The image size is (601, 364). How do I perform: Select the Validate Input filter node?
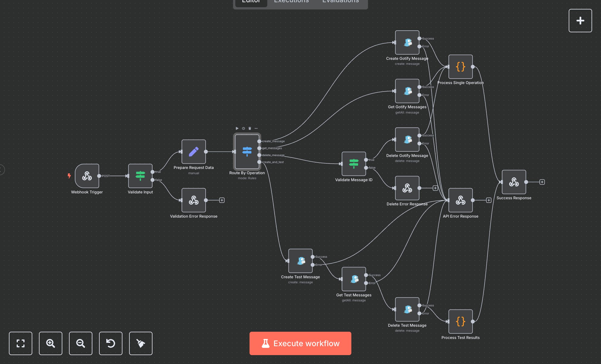tap(140, 176)
